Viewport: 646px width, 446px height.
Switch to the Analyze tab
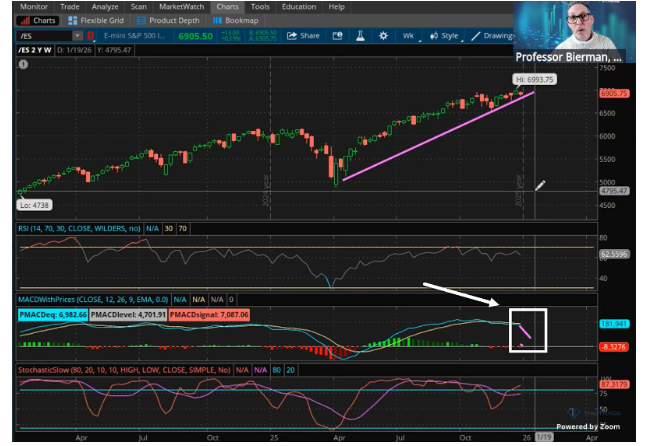[105, 7]
